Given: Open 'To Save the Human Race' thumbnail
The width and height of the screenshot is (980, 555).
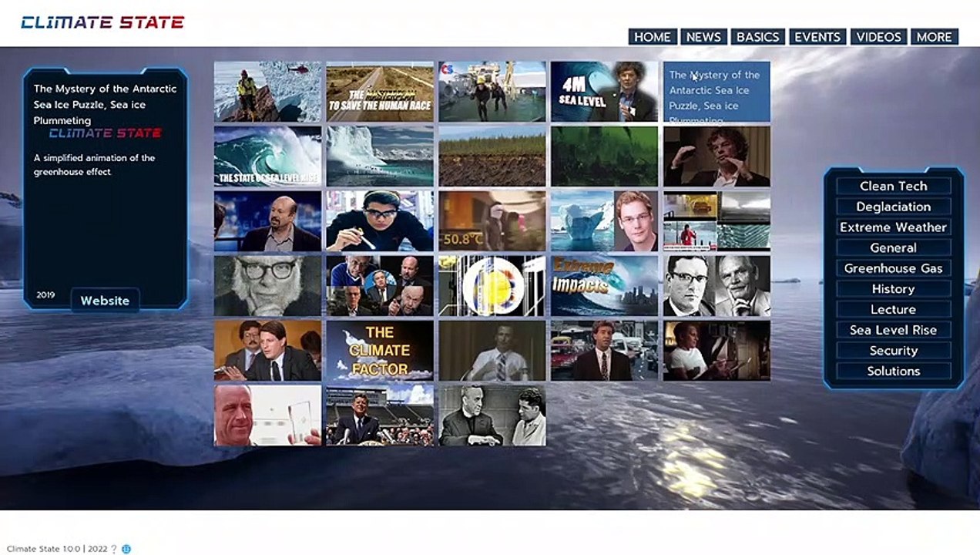Looking at the screenshot, I should (x=380, y=92).
